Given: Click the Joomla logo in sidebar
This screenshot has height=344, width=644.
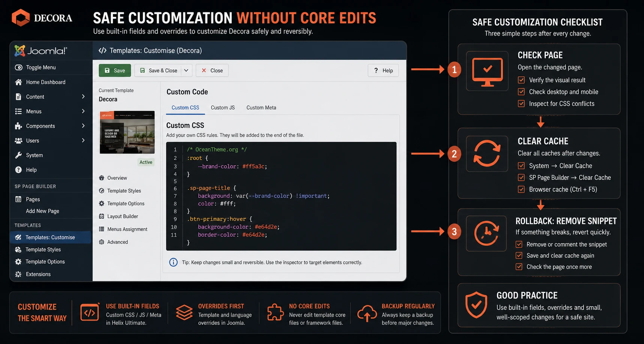Looking at the screenshot, I should 41,51.
